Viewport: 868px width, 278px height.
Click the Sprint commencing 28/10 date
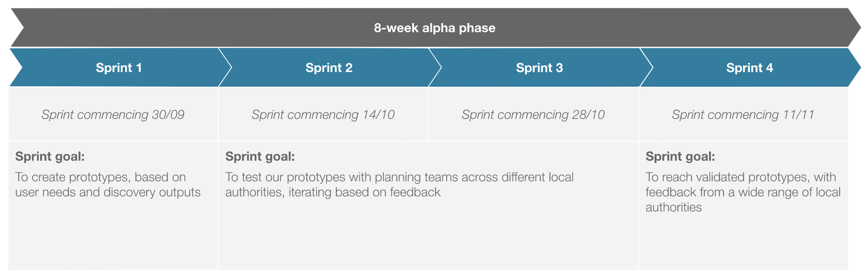pos(533,115)
